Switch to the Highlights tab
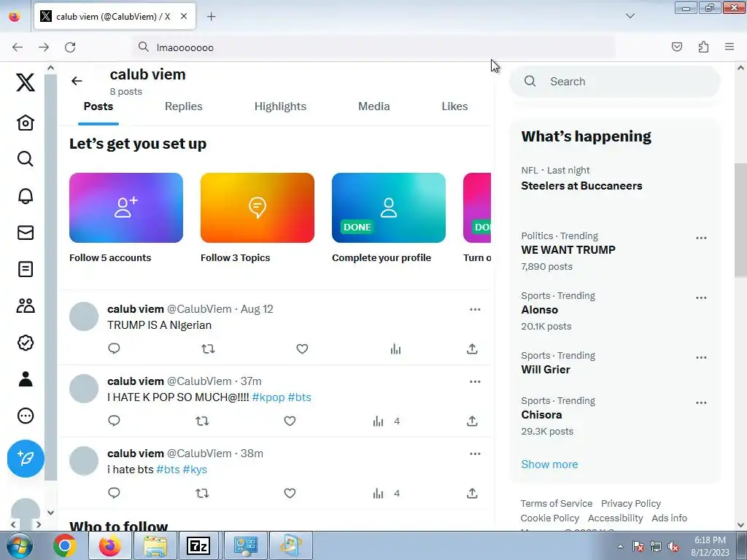The height and width of the screenshot is (560, 747). click(x=280, y=106)
